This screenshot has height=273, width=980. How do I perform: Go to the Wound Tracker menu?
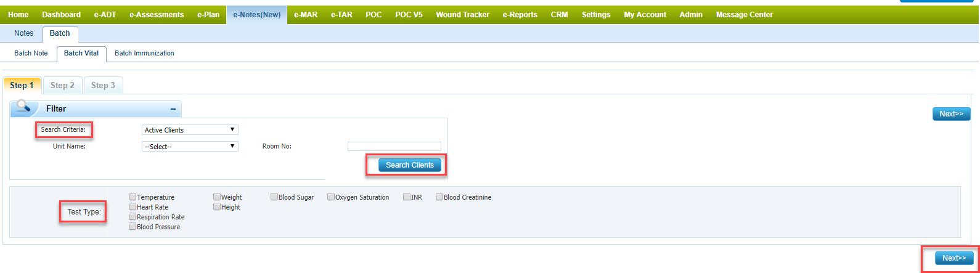tap(462, 15)
